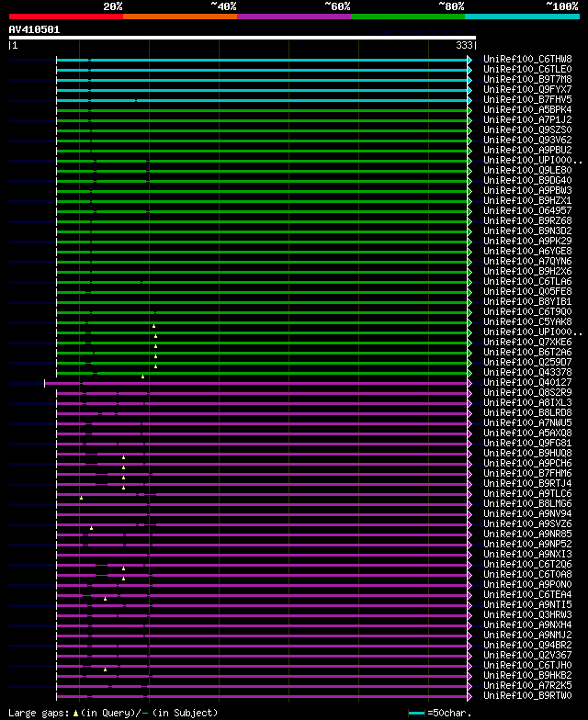
Task: Click the cyan ~100% identity legend segment
Action: point(522,17)
